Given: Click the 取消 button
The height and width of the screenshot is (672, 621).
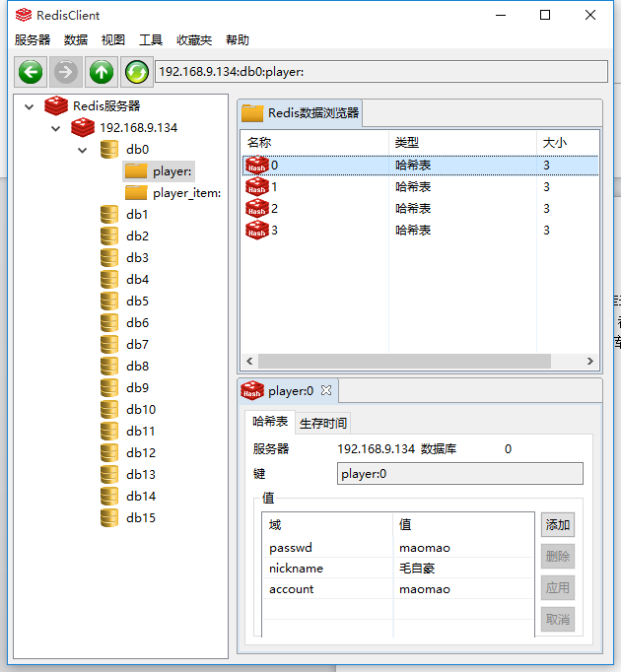Looking at the screenshot, I should tap(558, 620).
